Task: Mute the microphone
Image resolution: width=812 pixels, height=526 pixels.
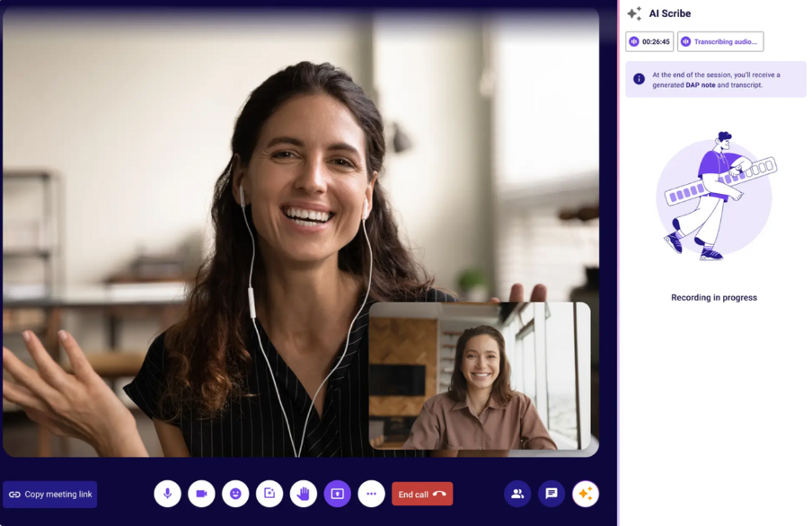Action: pos(167,494)
